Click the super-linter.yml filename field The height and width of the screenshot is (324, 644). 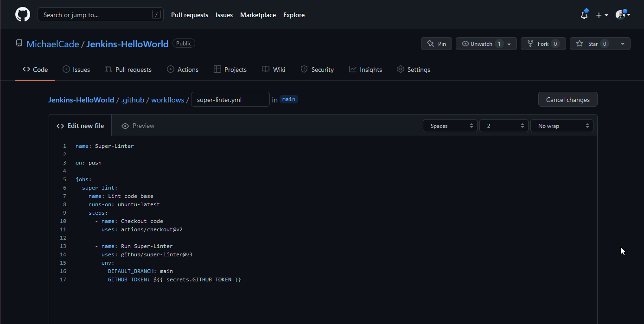(230, 100)
